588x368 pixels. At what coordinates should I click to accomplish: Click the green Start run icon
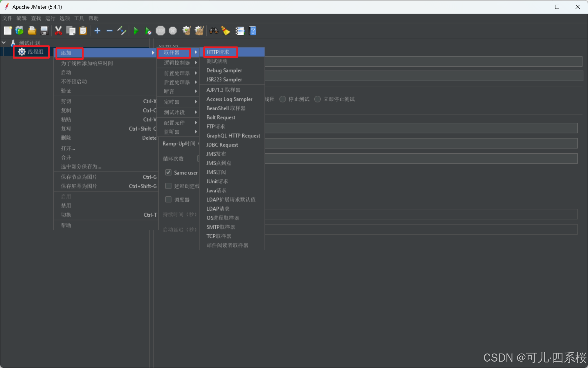pos(136,31)
